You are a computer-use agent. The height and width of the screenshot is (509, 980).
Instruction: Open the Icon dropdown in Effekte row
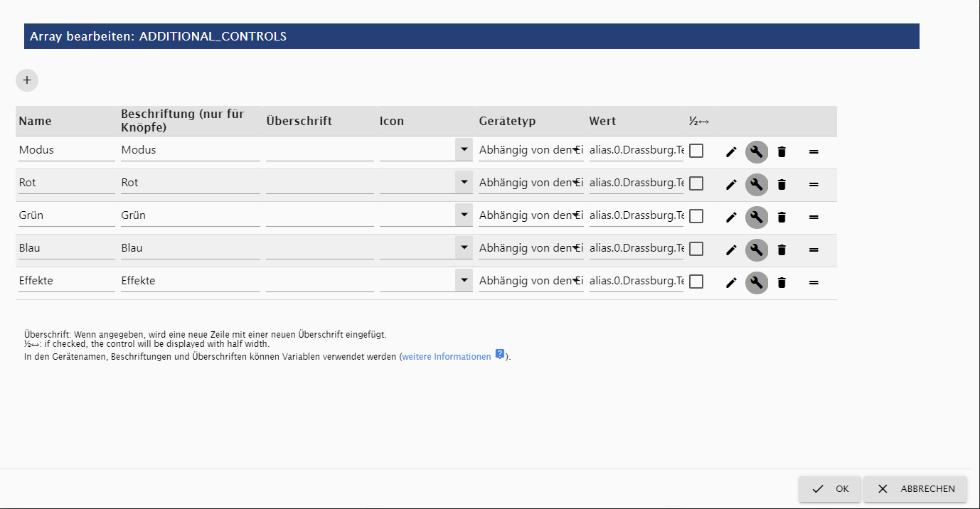[x=464, y=281]
